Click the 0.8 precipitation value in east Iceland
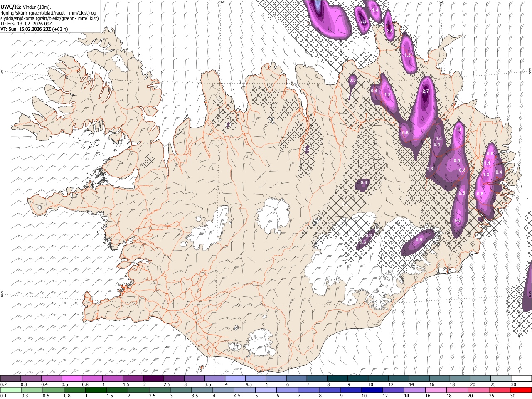This screenshot has height=399, width=532. (x=480, y=194)
